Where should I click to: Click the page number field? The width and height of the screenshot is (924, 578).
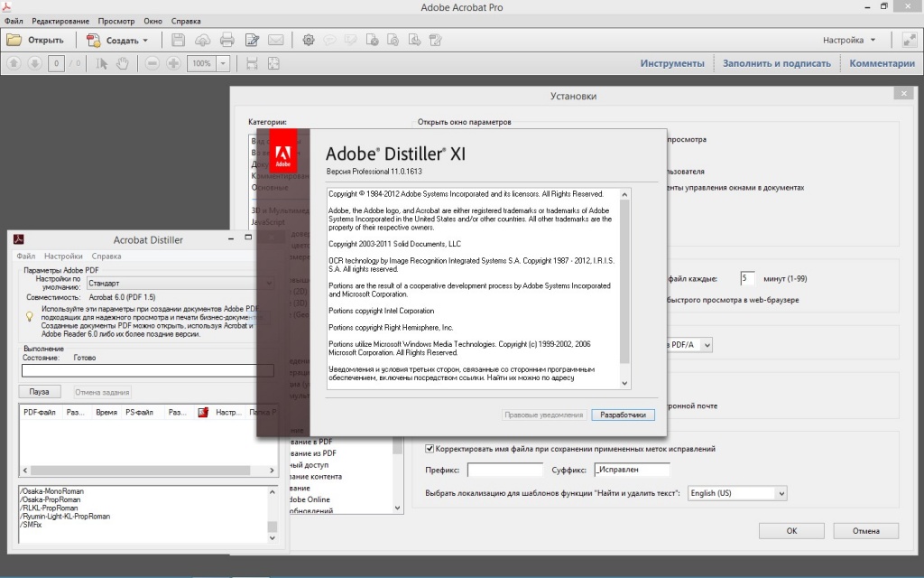pyautogui.click(x=56, y=63)
